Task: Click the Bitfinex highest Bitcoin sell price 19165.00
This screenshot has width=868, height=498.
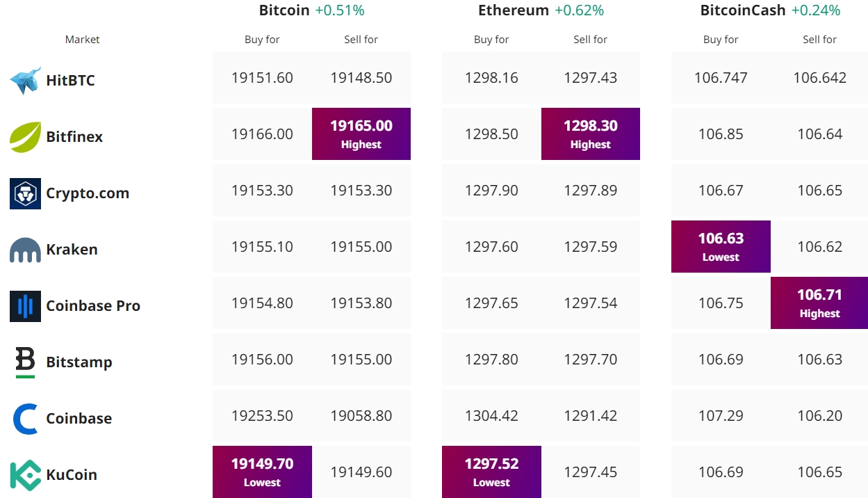Action: tap(361, 134)
